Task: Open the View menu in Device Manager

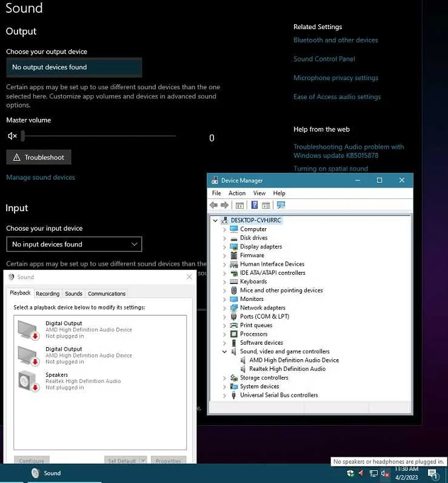Action: tap(259, 193)
